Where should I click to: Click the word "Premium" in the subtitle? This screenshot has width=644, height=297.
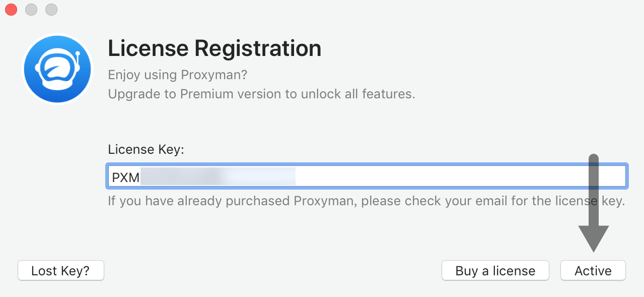pos(204,94)
